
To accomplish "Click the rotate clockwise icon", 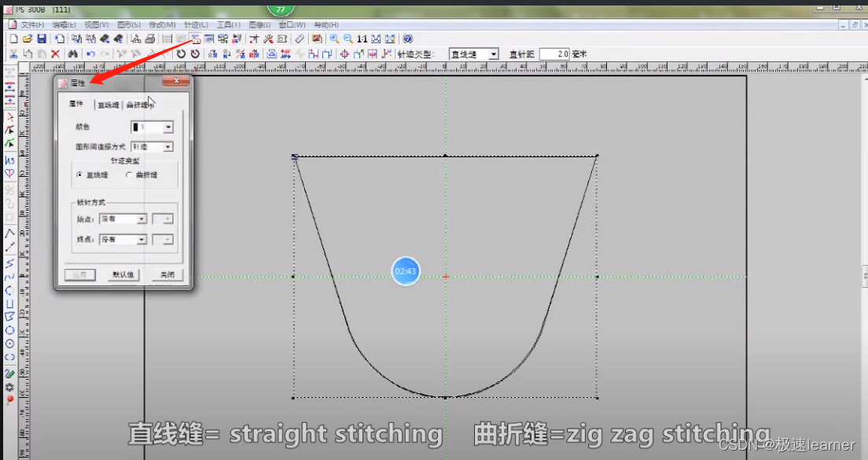I will pos(195,54).
